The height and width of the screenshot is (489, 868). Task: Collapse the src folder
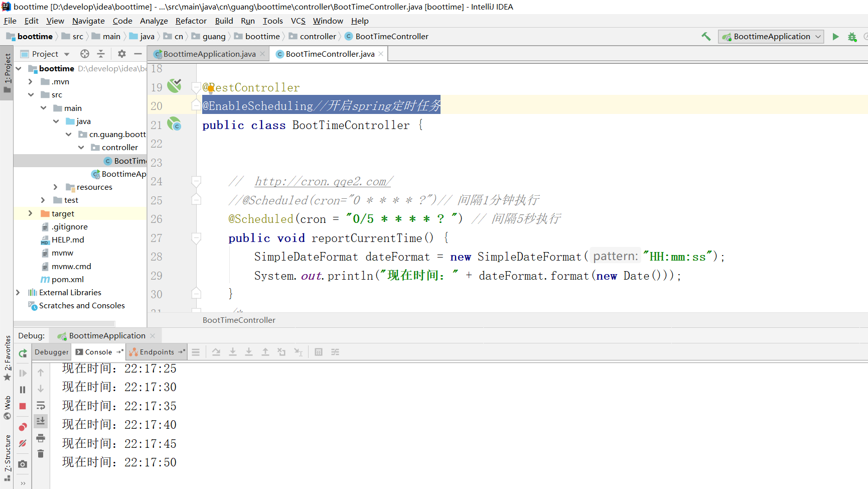pos(31,94)
